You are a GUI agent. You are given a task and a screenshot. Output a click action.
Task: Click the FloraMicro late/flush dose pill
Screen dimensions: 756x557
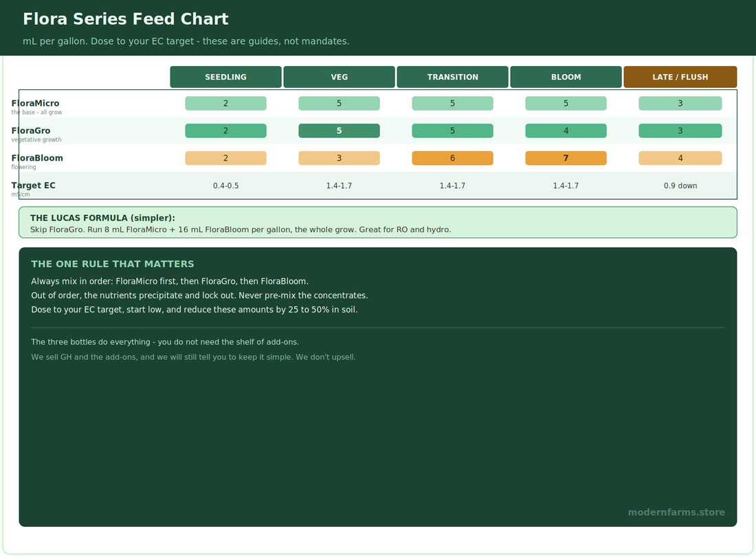tap(680, 103)
